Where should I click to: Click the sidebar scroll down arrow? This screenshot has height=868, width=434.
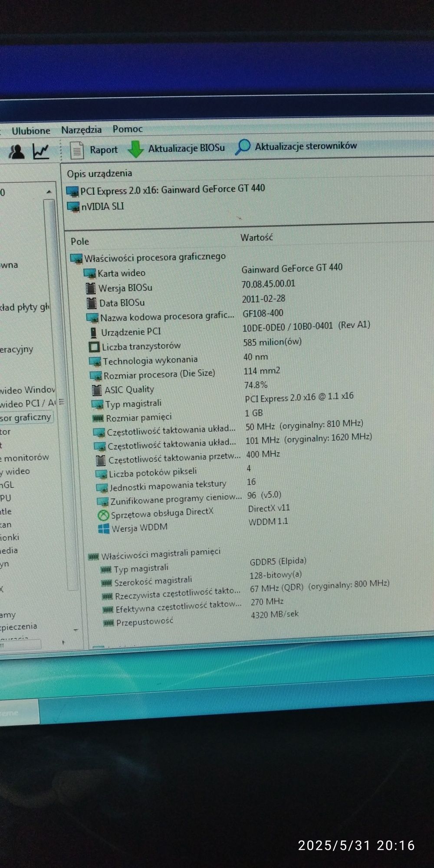pyautogui.click(x=76, y=630)
